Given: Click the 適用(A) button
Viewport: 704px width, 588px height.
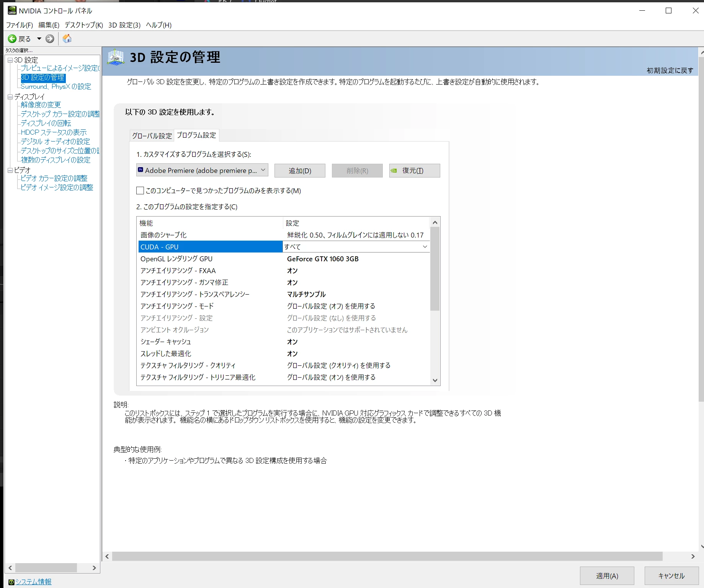Looking at the screenshot, I should [607, 576].
